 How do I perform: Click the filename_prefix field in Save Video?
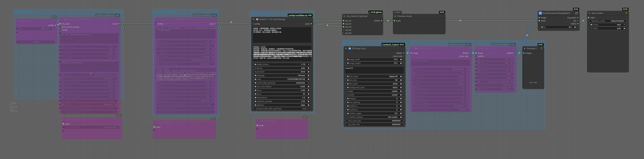pyautogui.click(x=607, y=21)
